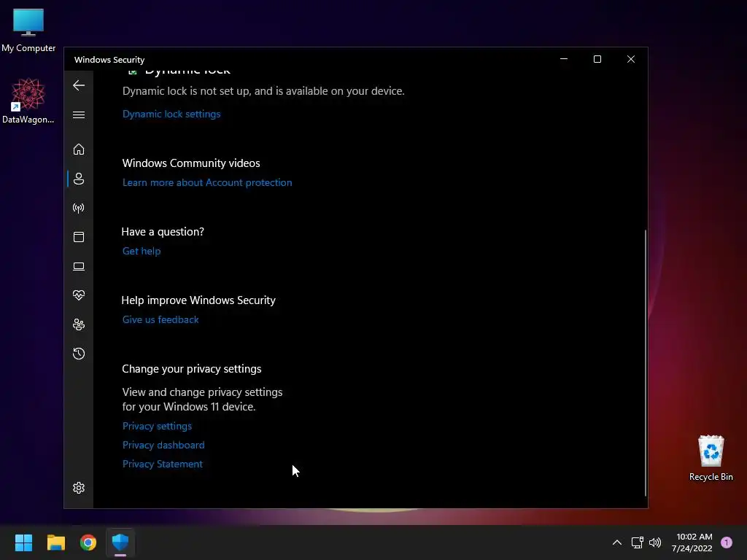Open the volume speaker tray icon
The image size is (747, 560).
pos(655,542)
